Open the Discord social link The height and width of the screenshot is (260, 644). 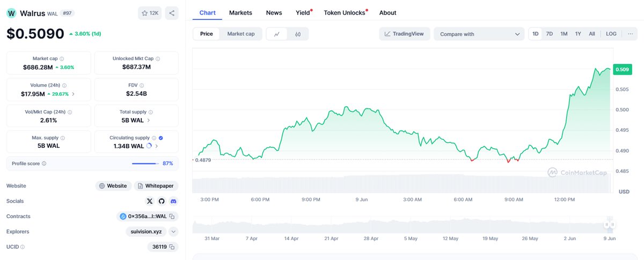pyautogui.click(x=173, y=201)
